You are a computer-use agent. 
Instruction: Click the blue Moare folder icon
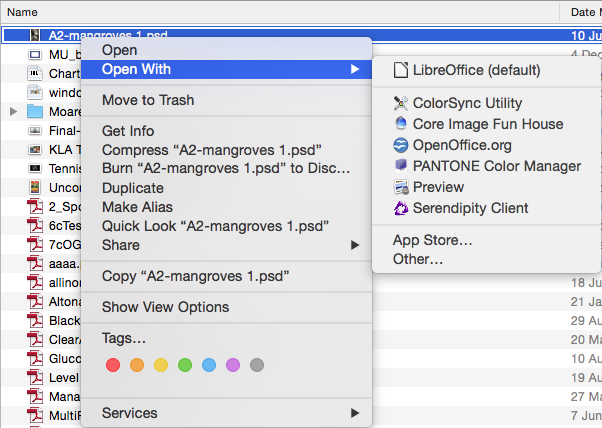(x=35, y=111)
